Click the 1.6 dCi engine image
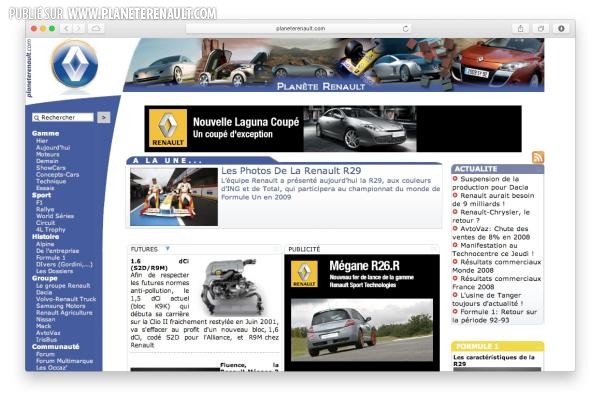Viewport: 600px width, 400px height. (x=234, y=287)
